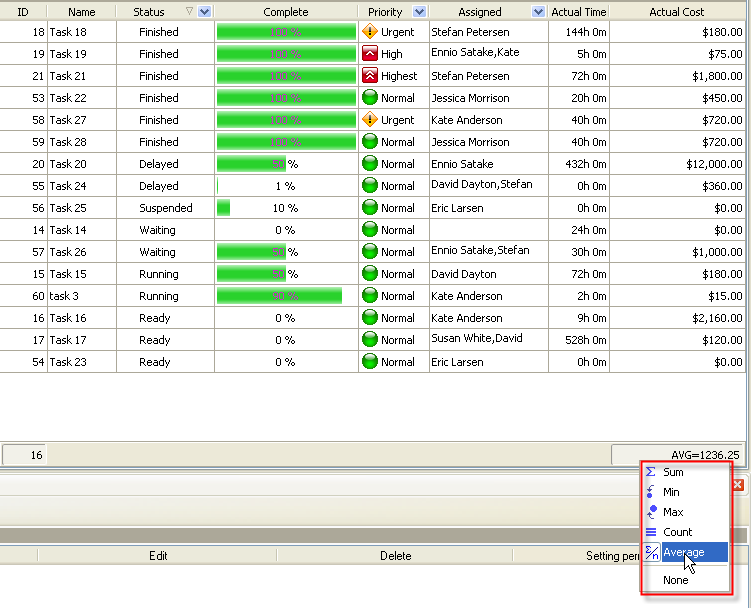Click the Edit column header
This screenshot has height=608, width=751.
[x=158, y=556]
